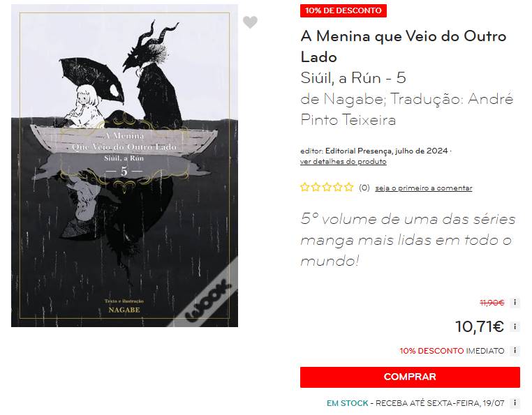532x415 pixels.
Task: Select the fifth rating star
Action: [349, 187]
